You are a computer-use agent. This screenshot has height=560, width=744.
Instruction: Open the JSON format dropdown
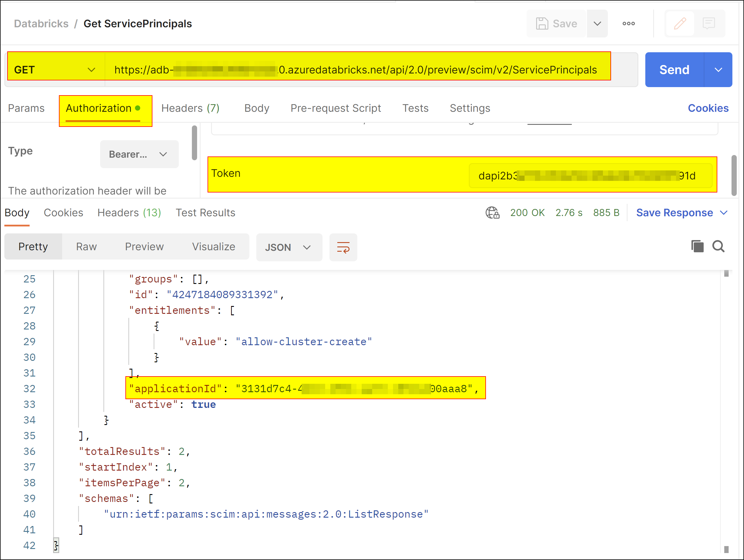tap(289, 248)
